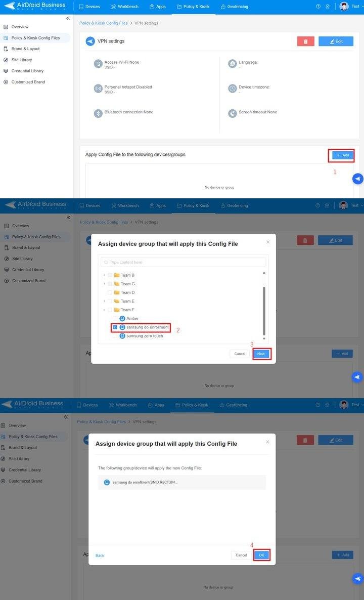Image resolution: width=364 pixels, height=600 pixels.
Task: On the page without a dialog, collapse the sidebar chevrons
Action: [x=68, y=18]
